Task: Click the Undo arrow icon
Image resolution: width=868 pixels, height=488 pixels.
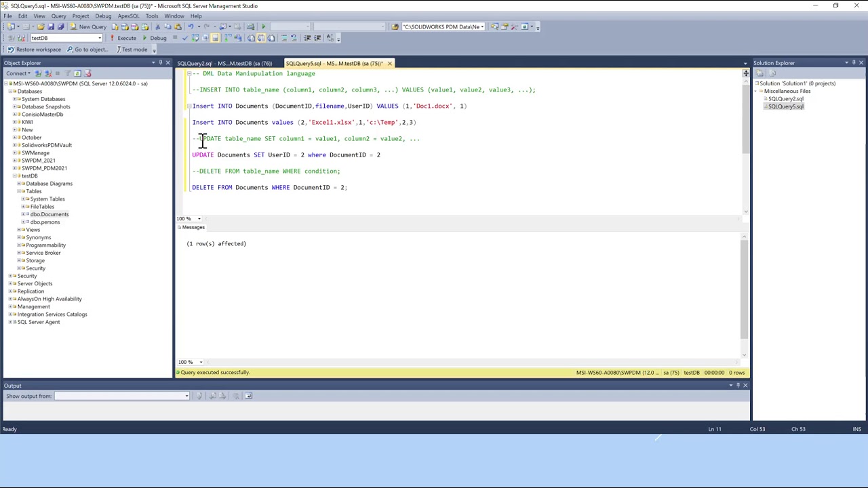Action: click(191, 26)
